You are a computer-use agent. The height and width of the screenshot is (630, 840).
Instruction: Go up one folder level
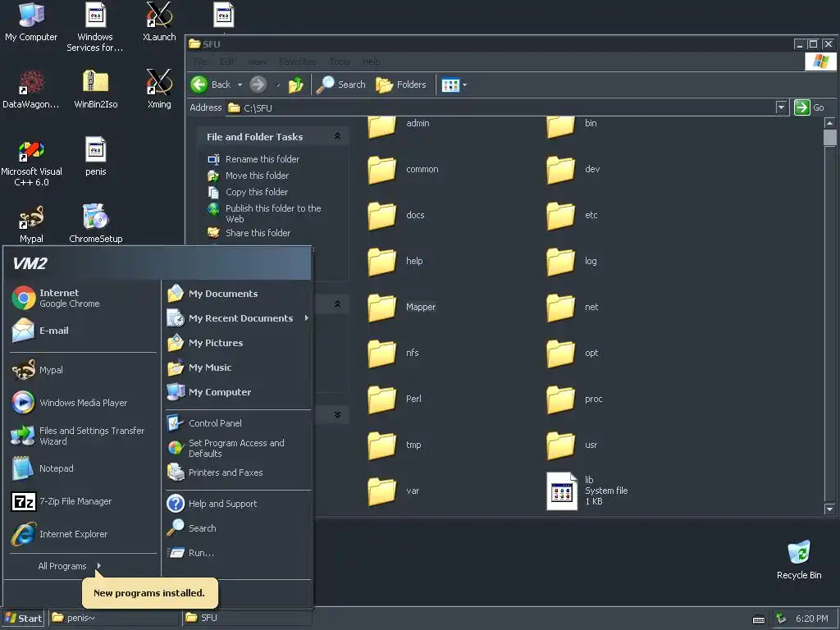[x=295, y=84]
